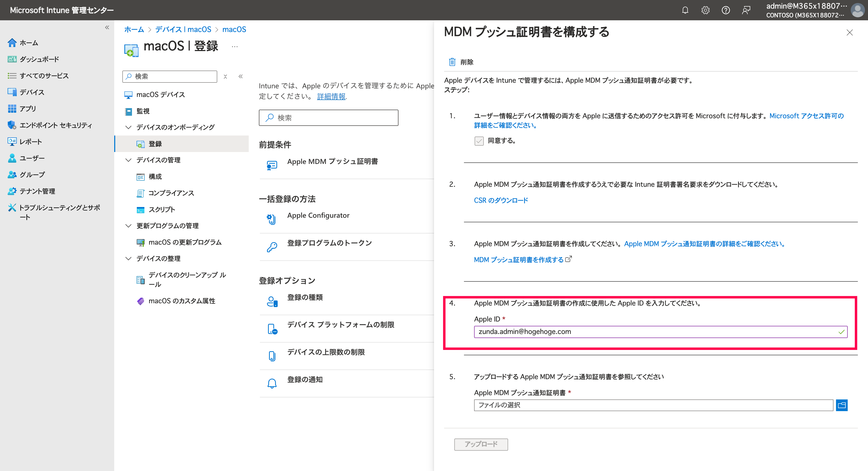Close the MDM プッシュ証明書を構成する panel

849,32
